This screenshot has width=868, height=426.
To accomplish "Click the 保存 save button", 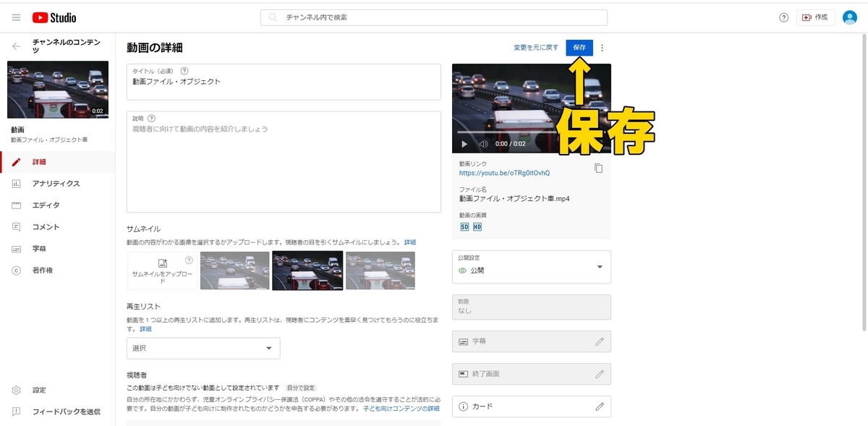I will (x=579, y=47).
